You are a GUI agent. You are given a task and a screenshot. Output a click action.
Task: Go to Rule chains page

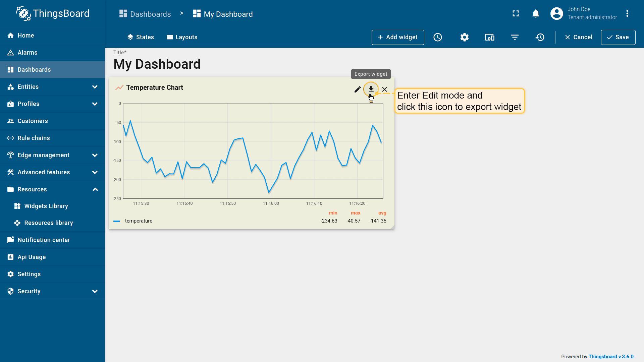(34, 138)
